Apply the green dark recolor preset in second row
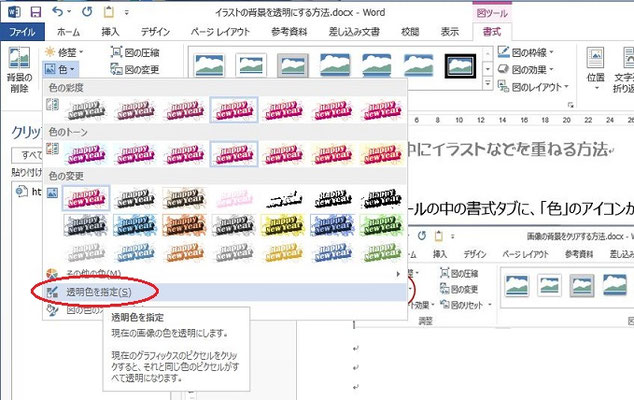634x400 pixels. pos(382,225)
